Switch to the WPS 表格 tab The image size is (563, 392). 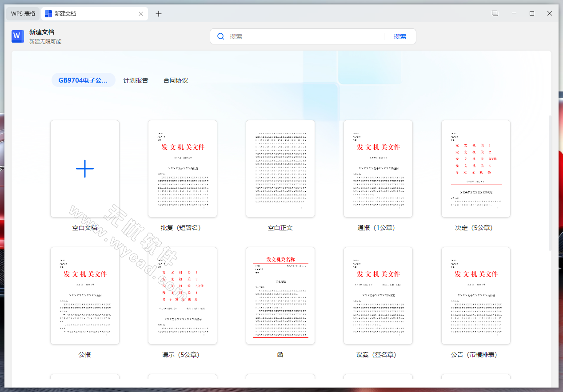click(23, 14)
